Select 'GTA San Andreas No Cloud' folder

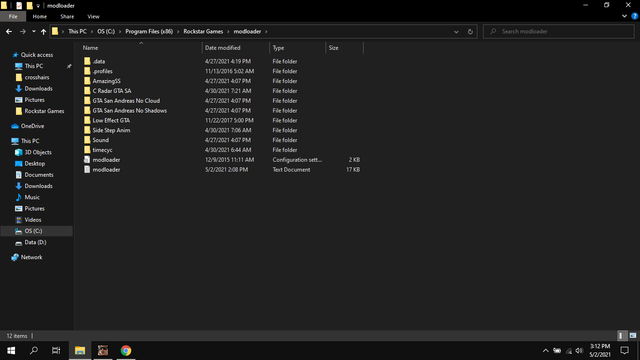click(126, 101)
